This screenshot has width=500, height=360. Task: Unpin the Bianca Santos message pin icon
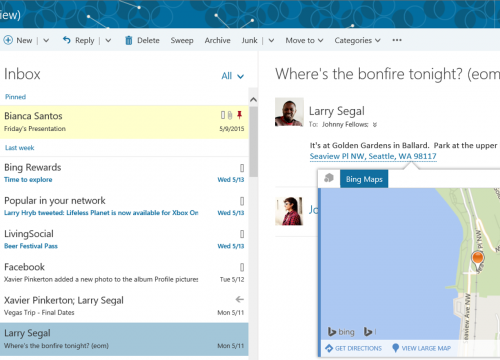click(239, 115)
